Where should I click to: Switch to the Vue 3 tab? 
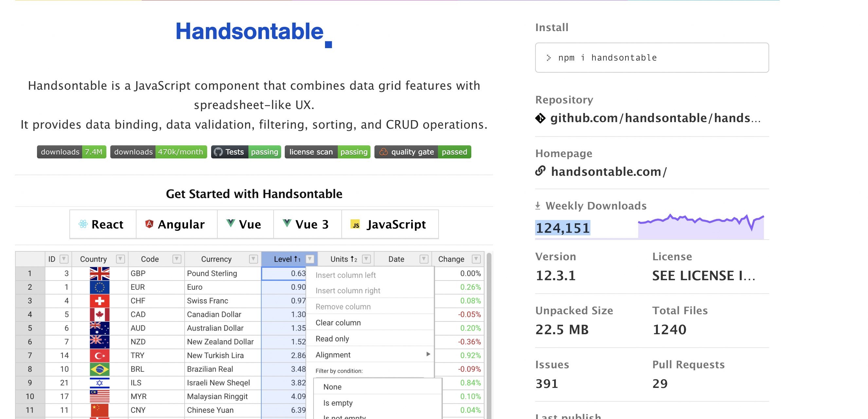coord(307,224)
